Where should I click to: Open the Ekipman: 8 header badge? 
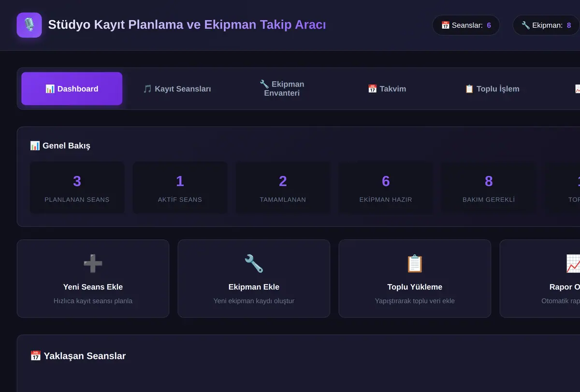pos(546,25)
